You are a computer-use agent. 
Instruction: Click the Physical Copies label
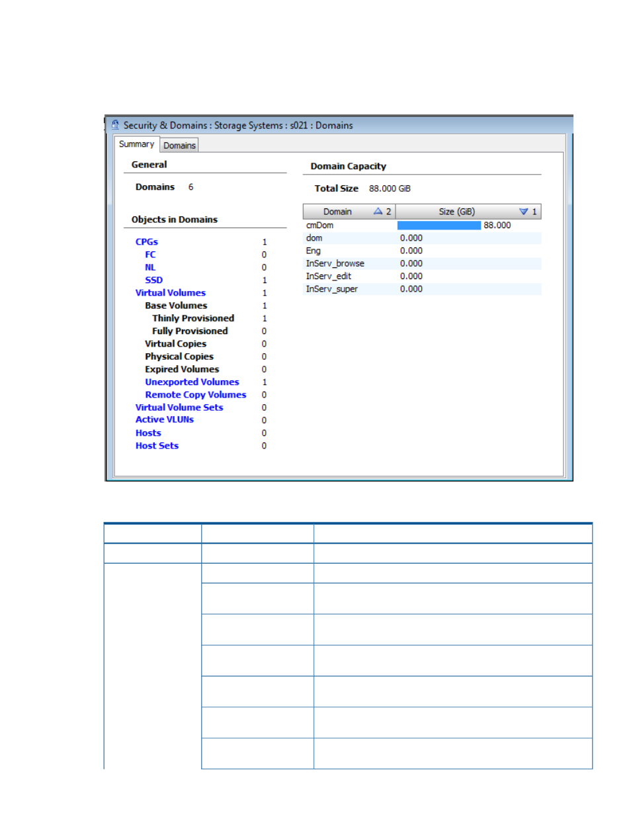179,357
